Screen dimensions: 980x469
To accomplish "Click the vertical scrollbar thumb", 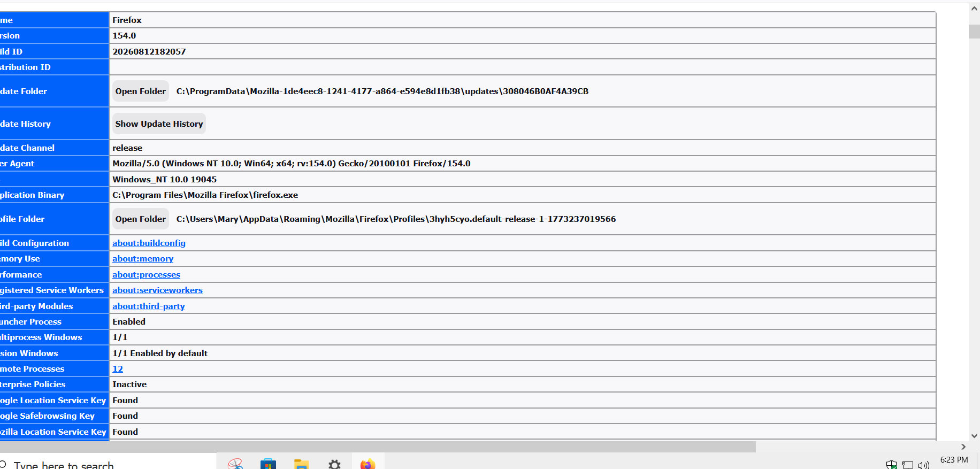I will 974,31.
